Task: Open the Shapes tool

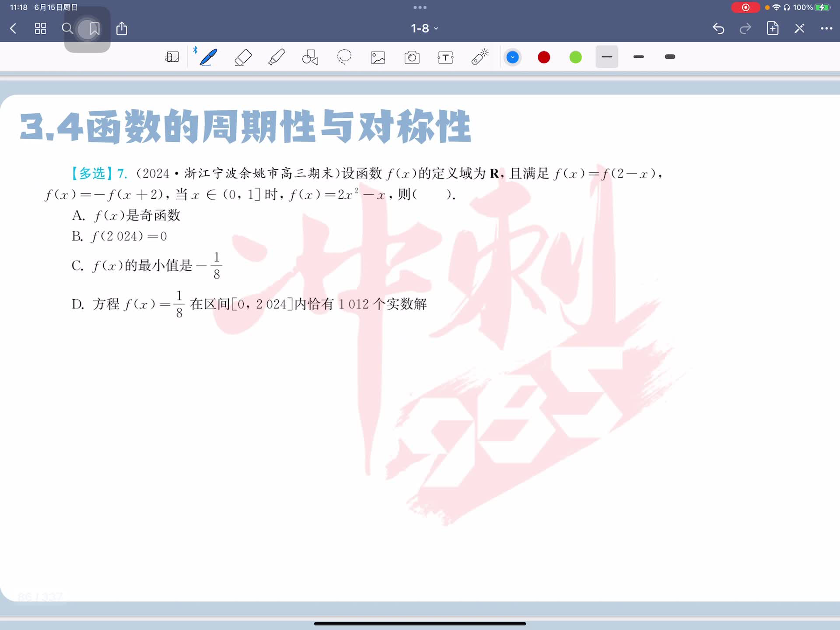Action: pos(310,57)
